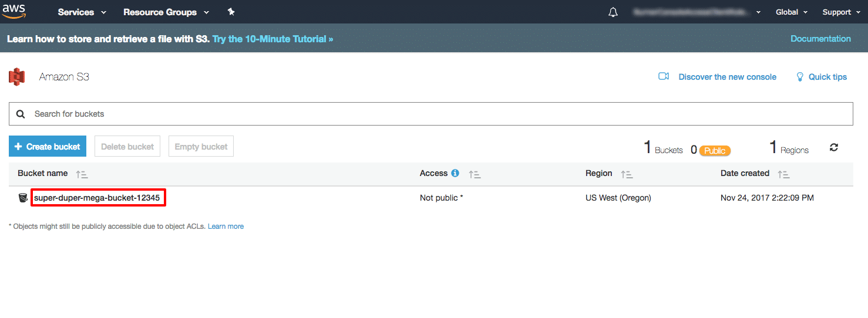The width and height of the screenshot is (868, 318).
Task: Open the notifications bell icon
Action: click(613, 12)
